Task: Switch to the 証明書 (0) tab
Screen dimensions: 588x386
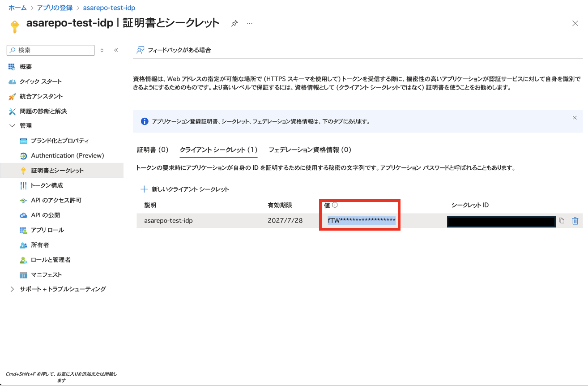Action: 152,150
